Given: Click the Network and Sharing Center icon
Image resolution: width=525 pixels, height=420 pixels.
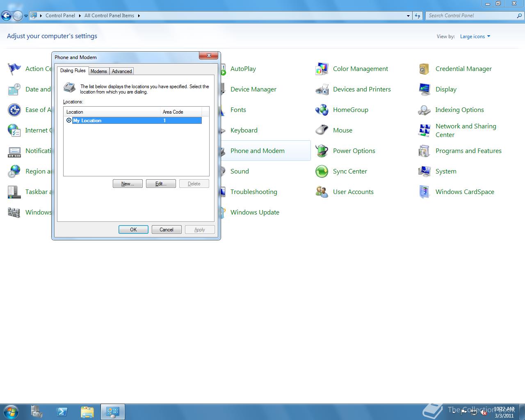Looking at the screenshot, I should 425,130.
